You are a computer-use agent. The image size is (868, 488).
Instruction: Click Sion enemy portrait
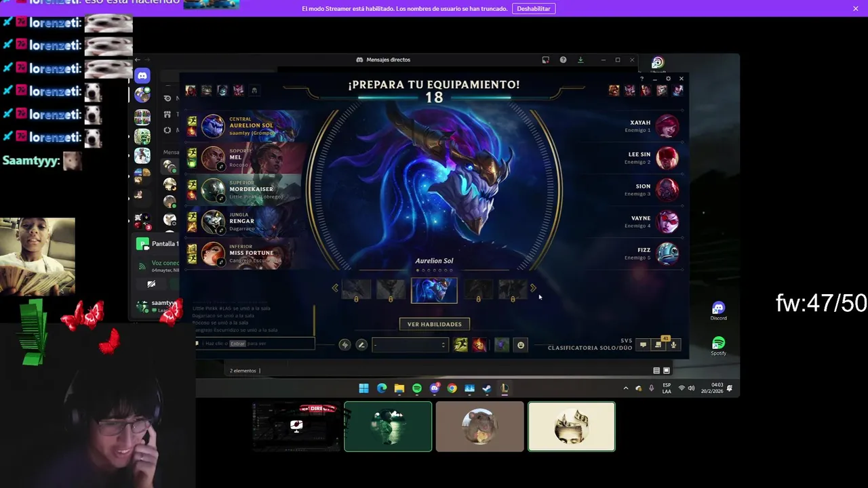click(x=667, y=190)
